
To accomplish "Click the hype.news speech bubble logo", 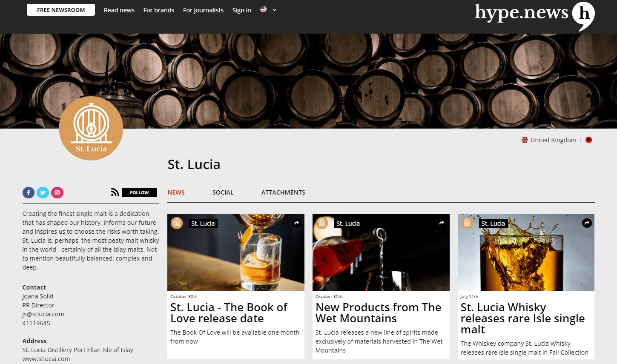I will 583,16.
